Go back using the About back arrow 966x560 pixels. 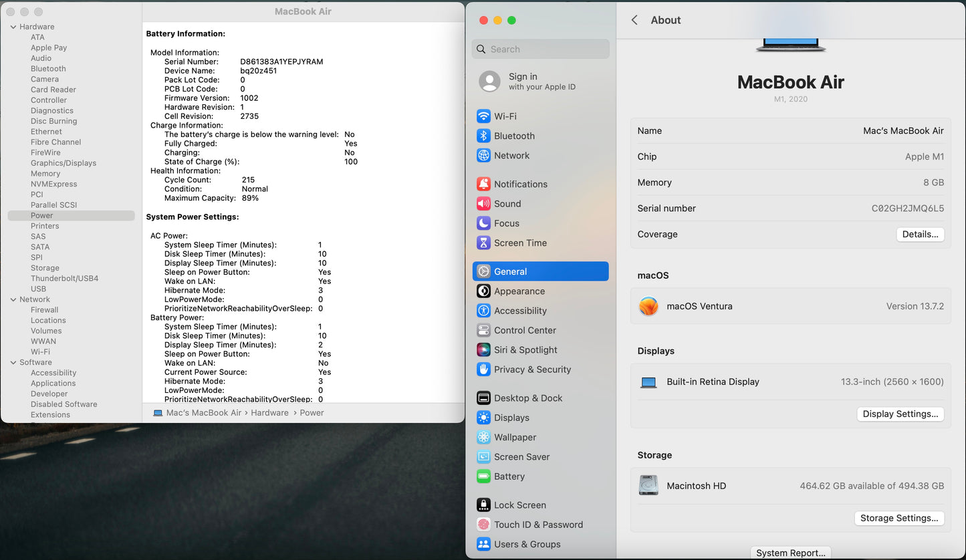point(634,20)
